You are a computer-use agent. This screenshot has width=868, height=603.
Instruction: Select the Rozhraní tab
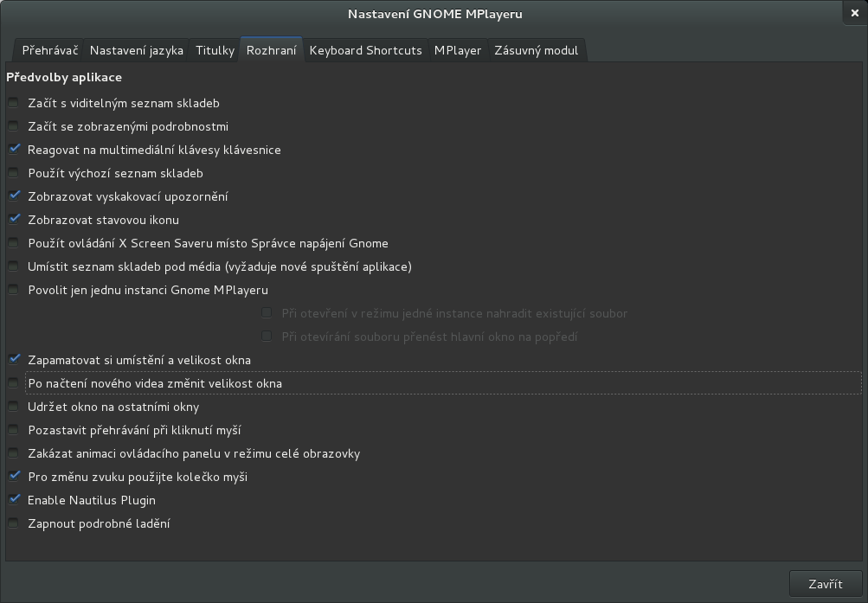coord(271,50)
